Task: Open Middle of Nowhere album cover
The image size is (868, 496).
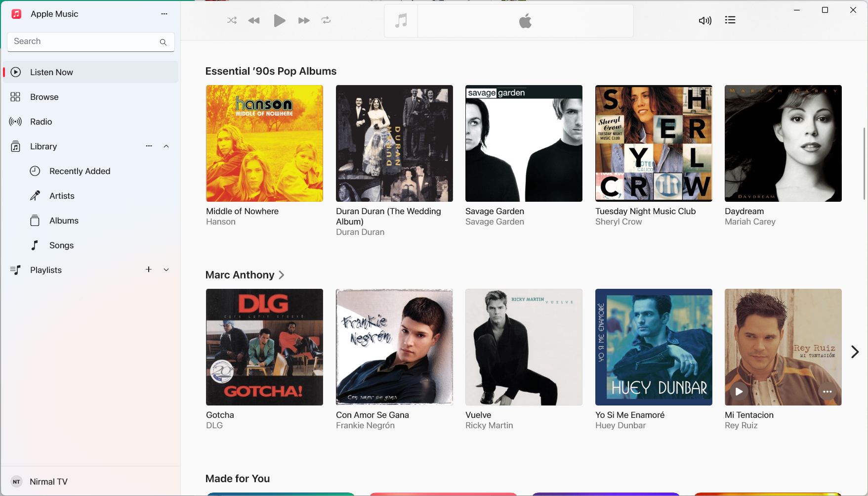Action: (x=264, y=143)
